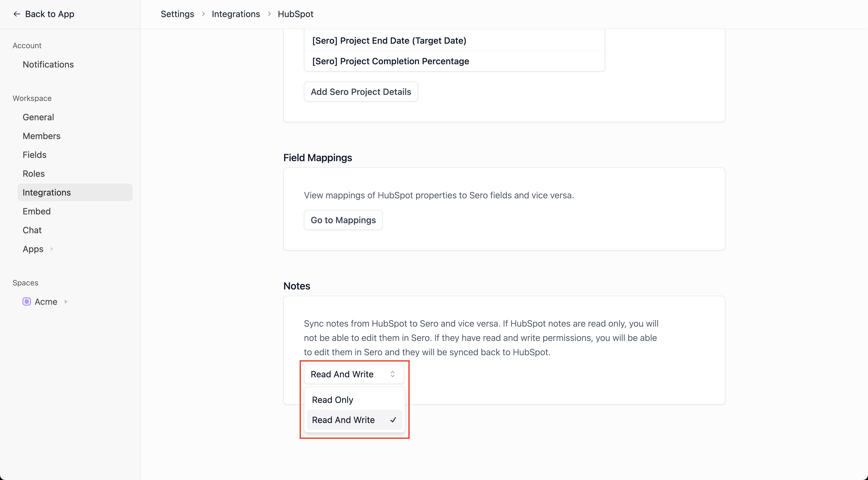Expand the Acme space arrow
Viewport: 868px width, 480px height.
coord(66,302)
